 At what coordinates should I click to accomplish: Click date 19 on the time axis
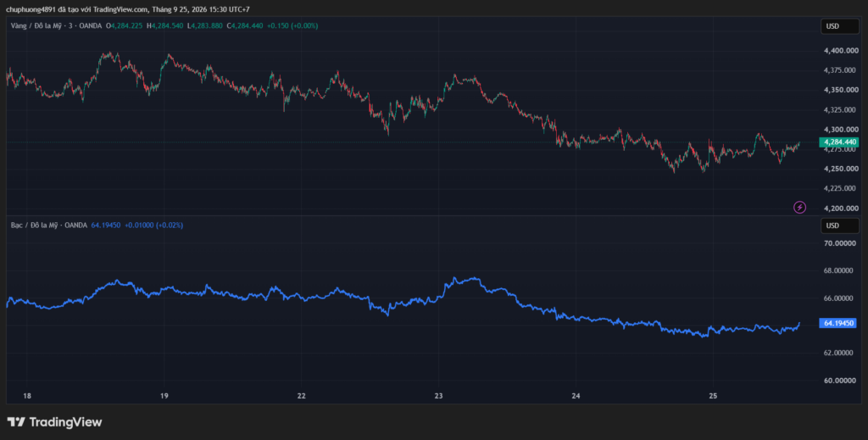(164, 396)
